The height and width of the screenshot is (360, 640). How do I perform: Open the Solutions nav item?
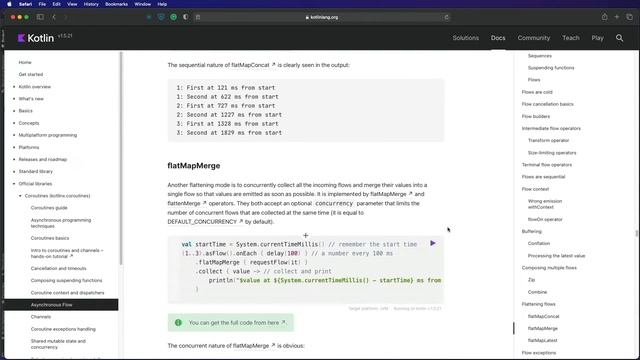pos(465,38)
